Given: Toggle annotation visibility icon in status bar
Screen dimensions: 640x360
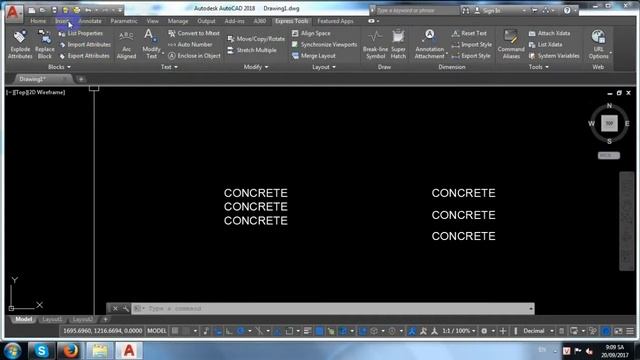Looking at the screenshot, I should pyautogui.click(x=412, y=331).
